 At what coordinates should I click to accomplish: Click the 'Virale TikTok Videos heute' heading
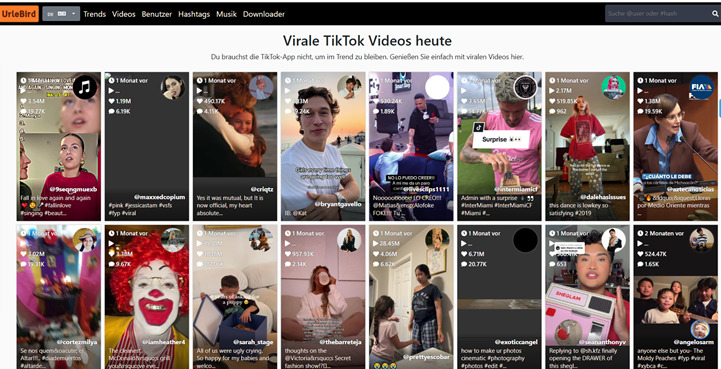click(x=367, y=40)
